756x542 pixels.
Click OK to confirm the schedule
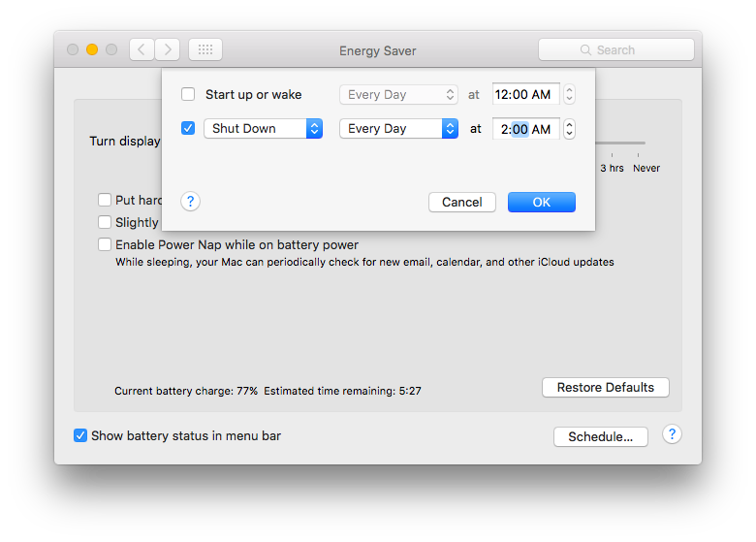(541, 202)
